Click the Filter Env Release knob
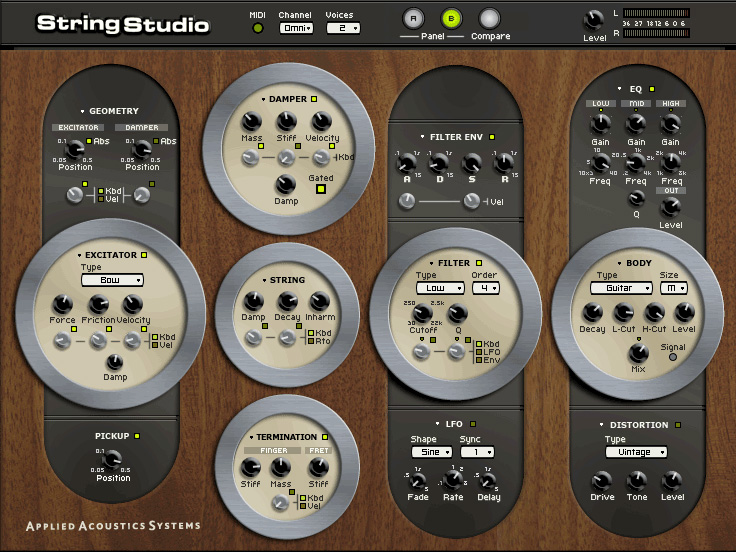The width and height of the screenshot is (736, 552). coord(504,163)
